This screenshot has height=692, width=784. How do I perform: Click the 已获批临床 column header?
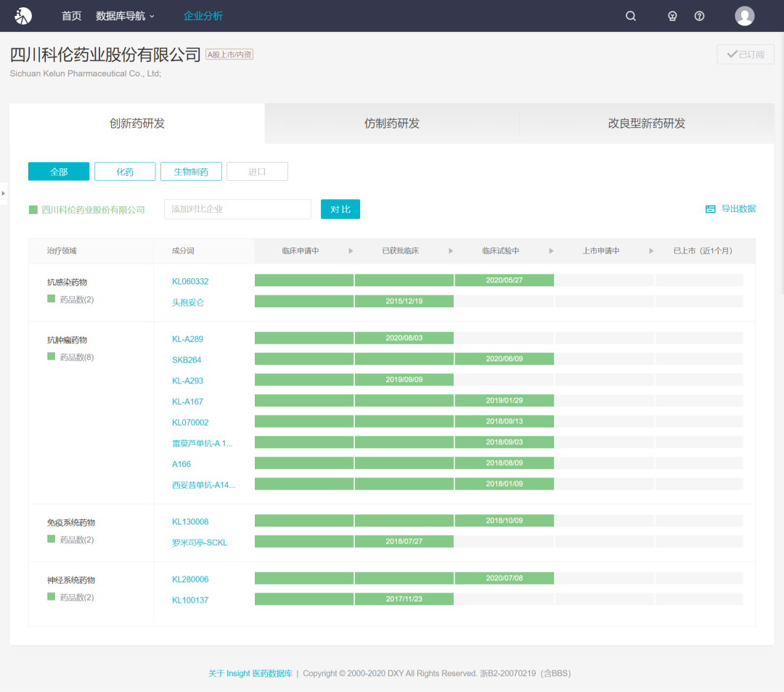coord(401,251)
